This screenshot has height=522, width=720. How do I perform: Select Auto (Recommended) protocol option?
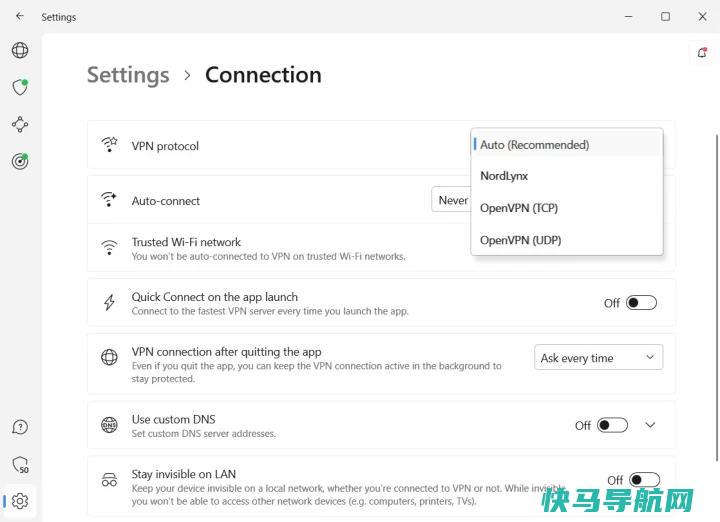[567, 145]
